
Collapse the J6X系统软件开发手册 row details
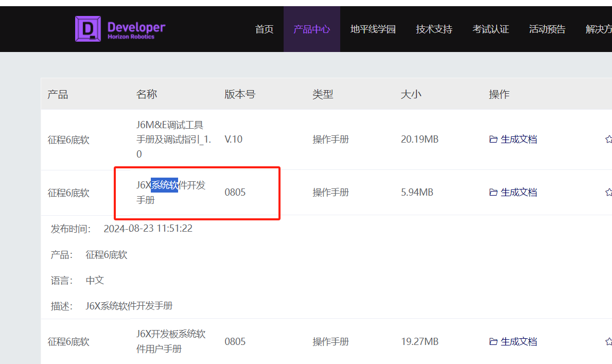click(x=171, y=193)
